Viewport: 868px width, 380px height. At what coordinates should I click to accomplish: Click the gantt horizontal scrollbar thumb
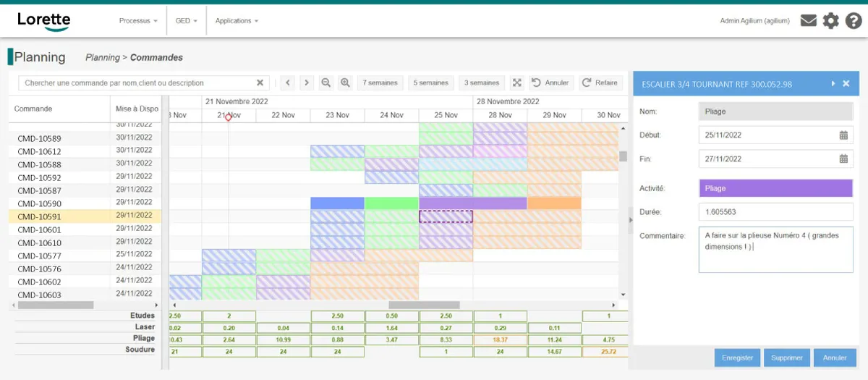click(424, 305)
